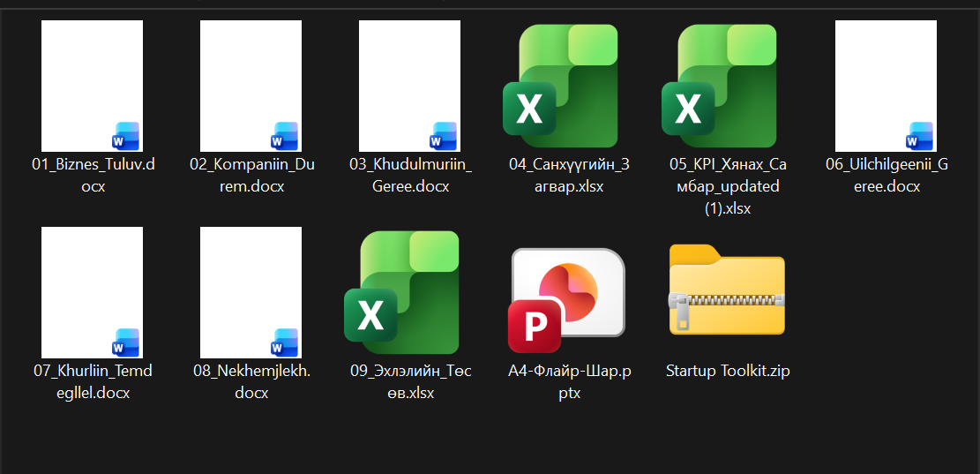The width and height of the screenshot is (980, 474).
Task: Click the Word badge on 01_Biznes_Tuluv.docx
Action: tap(125, 136)
